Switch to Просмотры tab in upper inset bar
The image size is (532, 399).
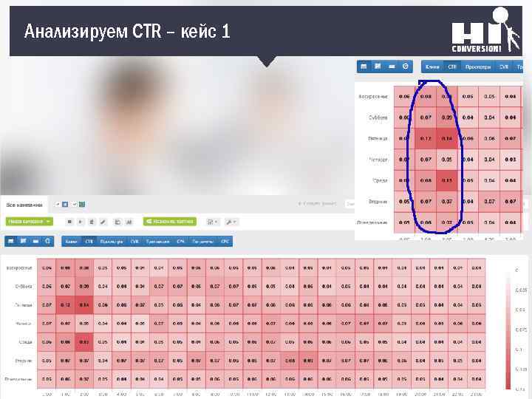(478, 66)
